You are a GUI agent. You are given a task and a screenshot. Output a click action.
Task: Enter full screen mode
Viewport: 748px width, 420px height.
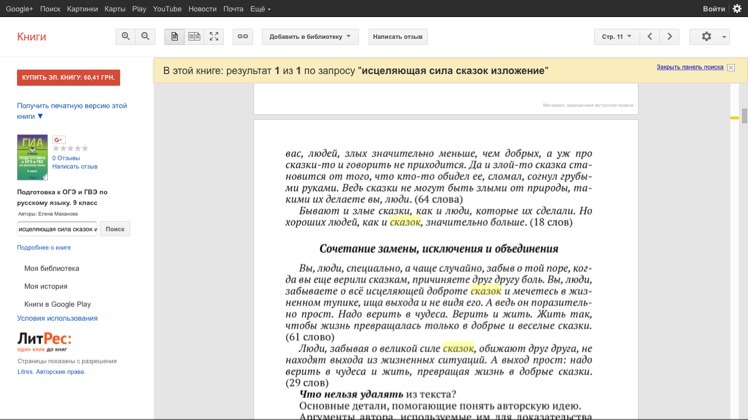point(214,37)
